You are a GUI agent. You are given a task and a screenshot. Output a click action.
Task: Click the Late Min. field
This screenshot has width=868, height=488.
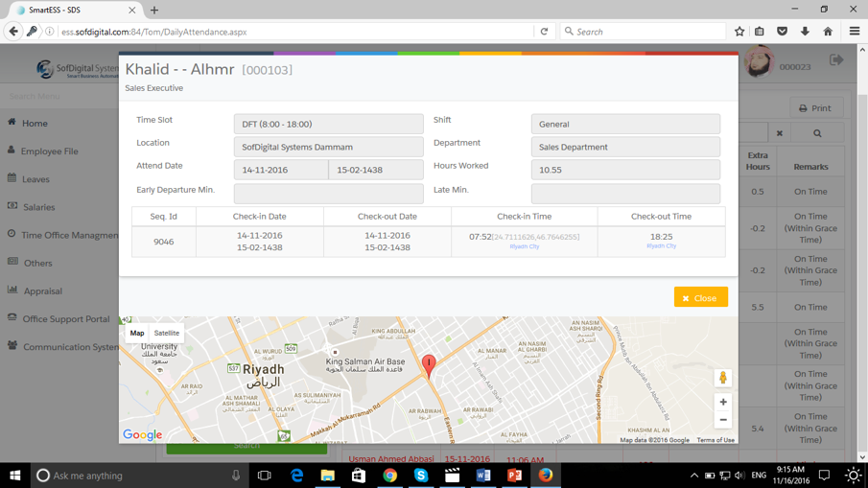coord(625,194)
